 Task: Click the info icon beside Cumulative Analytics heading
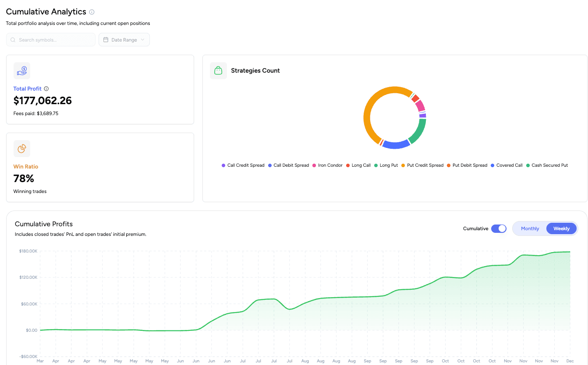point(92,11)
